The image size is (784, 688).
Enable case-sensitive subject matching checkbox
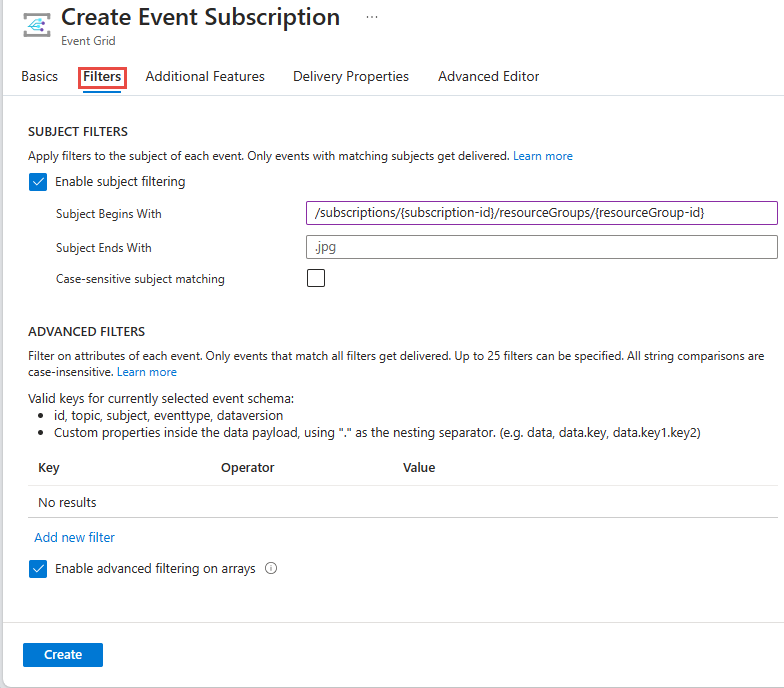[x=316, y=278]
